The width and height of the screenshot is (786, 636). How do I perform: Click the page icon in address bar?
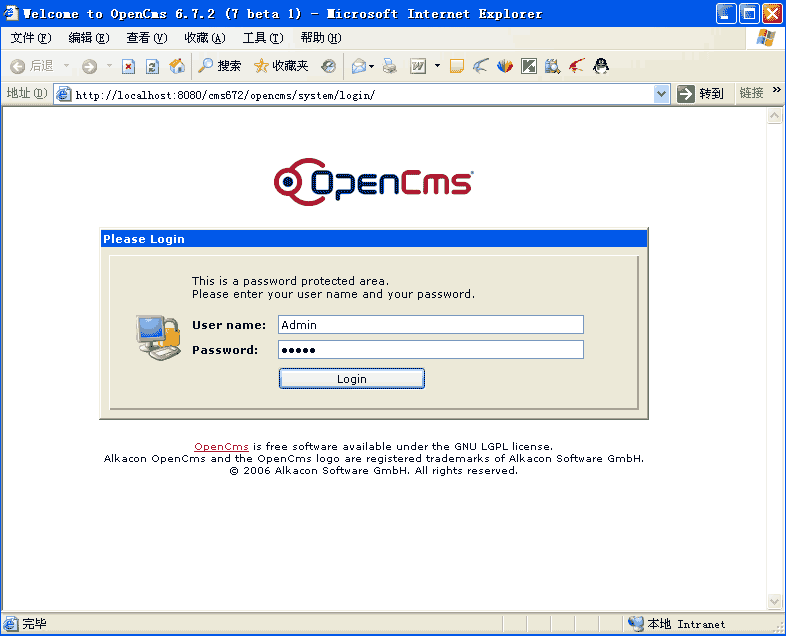[x=64, y=94]
